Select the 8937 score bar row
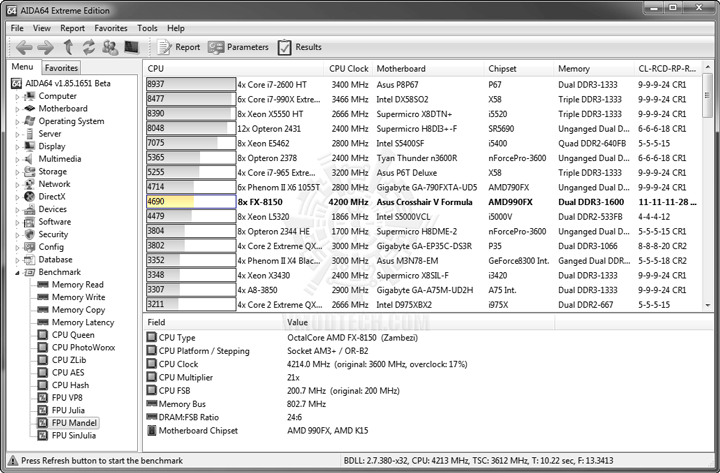The height and width of the screenshot is (473, 720). point(191,84)
